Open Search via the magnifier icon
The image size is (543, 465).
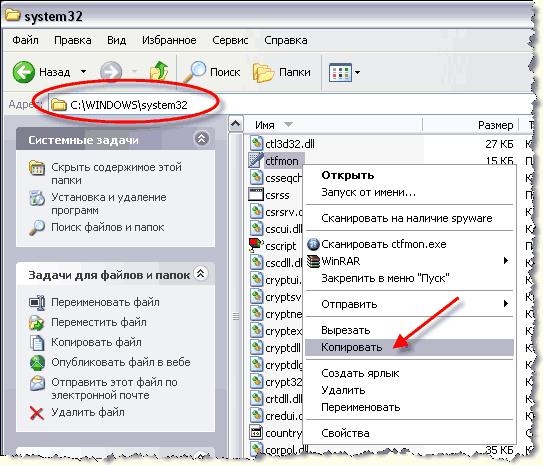[195, 71]
